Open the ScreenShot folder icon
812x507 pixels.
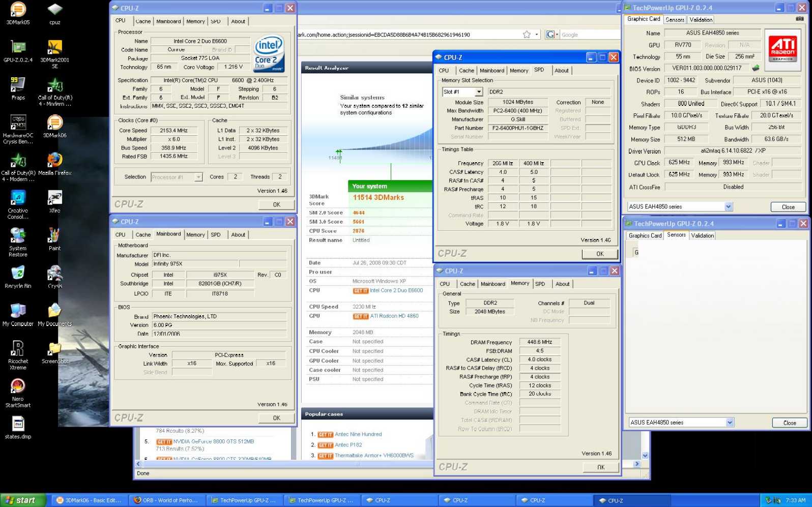click(x=55, y=353)
